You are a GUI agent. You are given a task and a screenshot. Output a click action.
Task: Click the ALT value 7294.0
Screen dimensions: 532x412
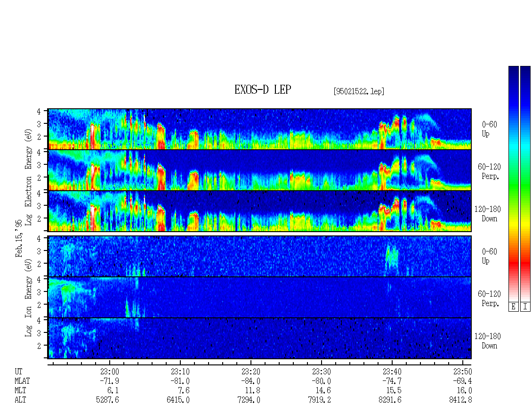[x=249, y=400]
